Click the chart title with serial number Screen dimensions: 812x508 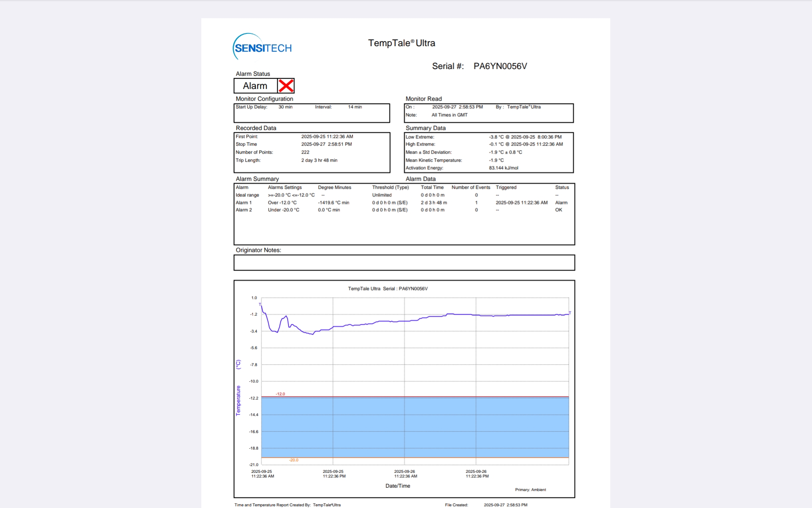(x=388, y=289)
